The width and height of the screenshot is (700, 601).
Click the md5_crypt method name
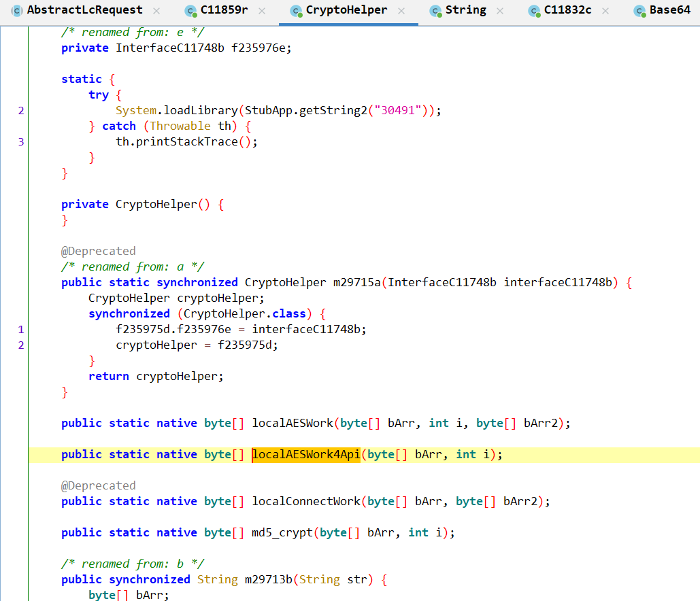282,533
